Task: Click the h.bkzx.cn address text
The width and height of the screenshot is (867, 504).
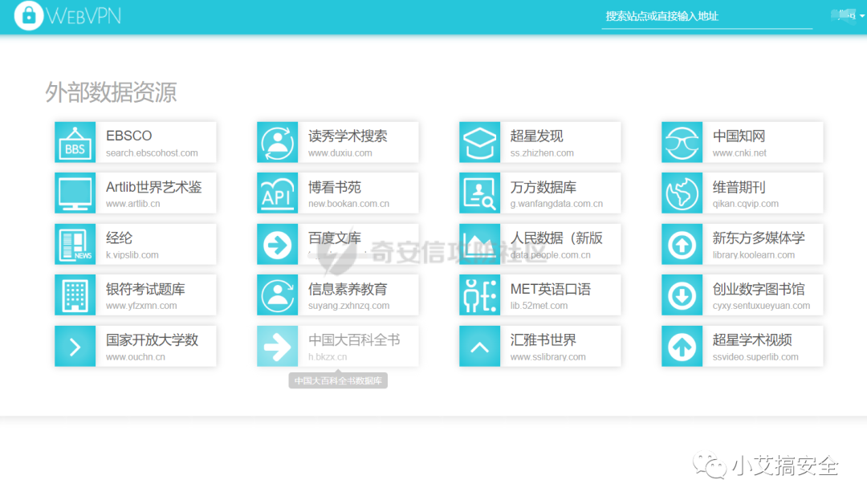Action: click(x=328, y=357)
